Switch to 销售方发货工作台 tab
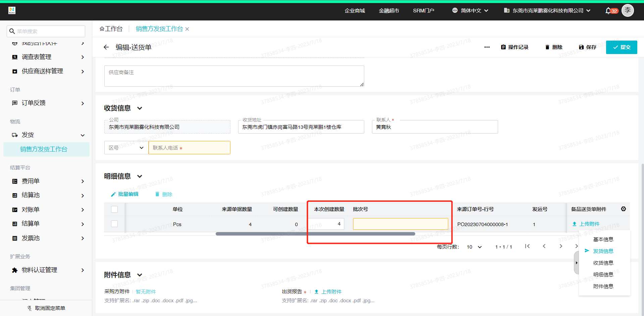Screen dimensions: 644x316 (159, 29)
